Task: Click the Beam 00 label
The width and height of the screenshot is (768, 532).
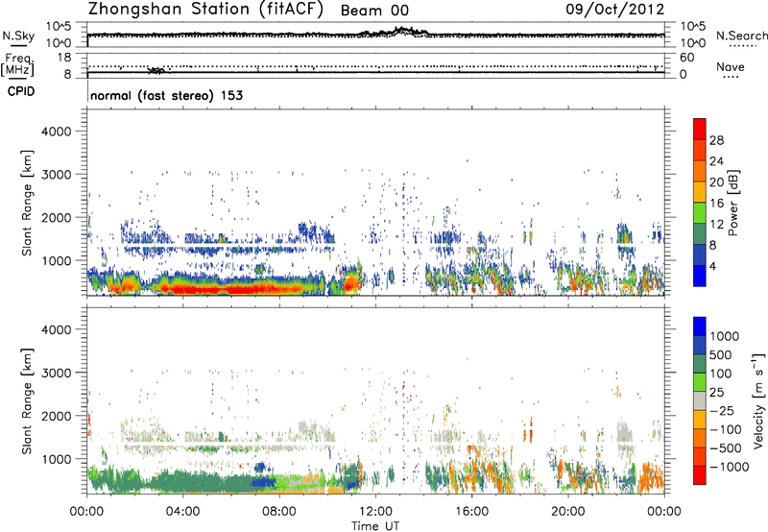Action: pyautogui.click(x=374, y=11)
